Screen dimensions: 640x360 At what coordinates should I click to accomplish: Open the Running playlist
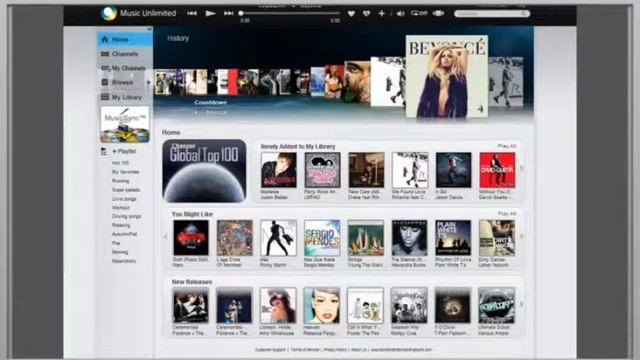[x=120, y=181]
